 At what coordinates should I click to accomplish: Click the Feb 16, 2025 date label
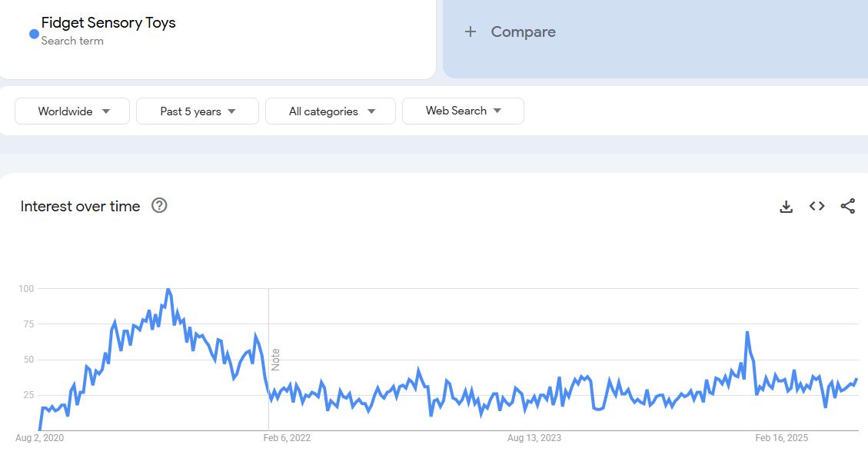[x=781, y=438]
